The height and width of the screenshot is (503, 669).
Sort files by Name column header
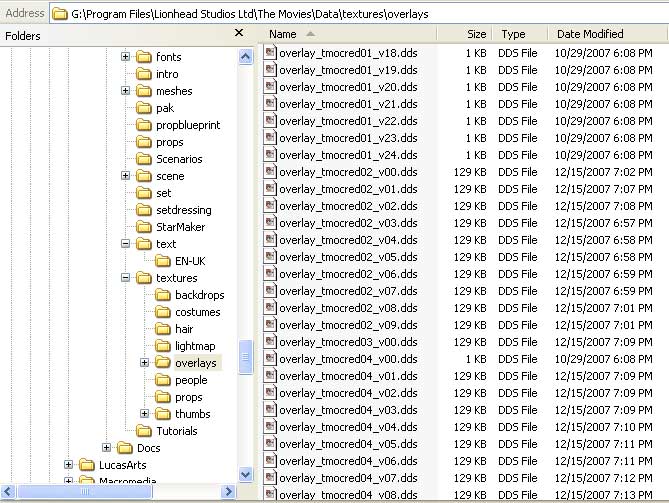[290, 35]
